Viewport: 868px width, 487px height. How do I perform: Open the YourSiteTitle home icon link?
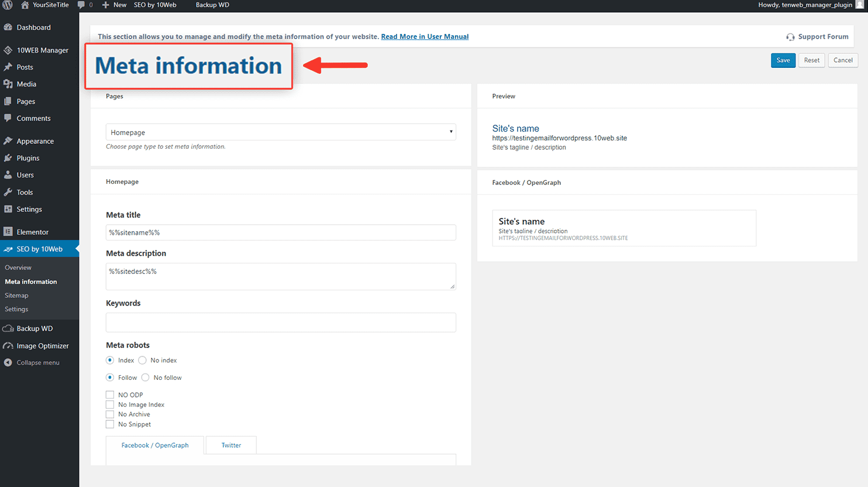(25, 5)
